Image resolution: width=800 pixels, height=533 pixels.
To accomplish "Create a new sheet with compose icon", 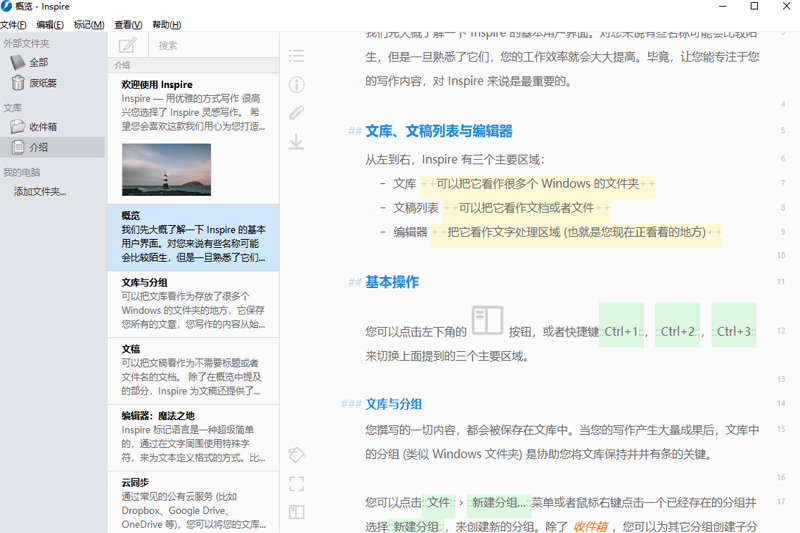I will point(127,45).
